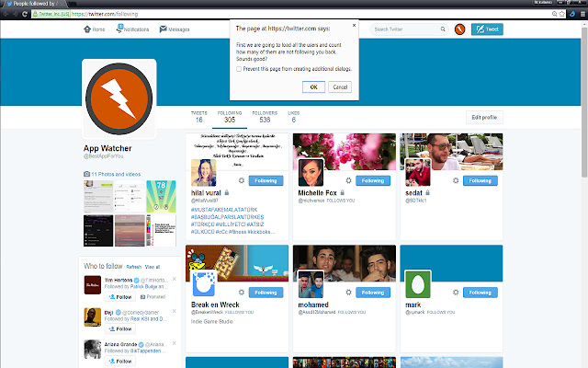The width and height of the screenshot is (588, 368).
Task: Open Messages from the top bar
Action: [x=174, y=29]
